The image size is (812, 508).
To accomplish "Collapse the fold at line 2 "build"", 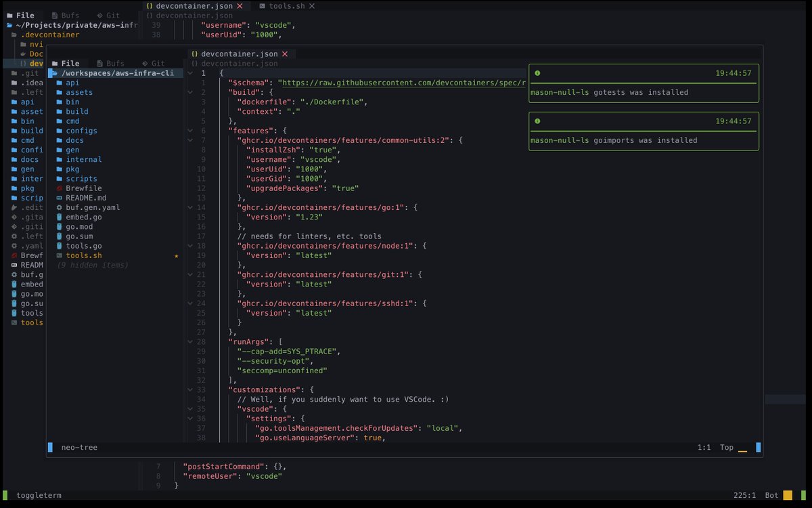I will point(189,92).
